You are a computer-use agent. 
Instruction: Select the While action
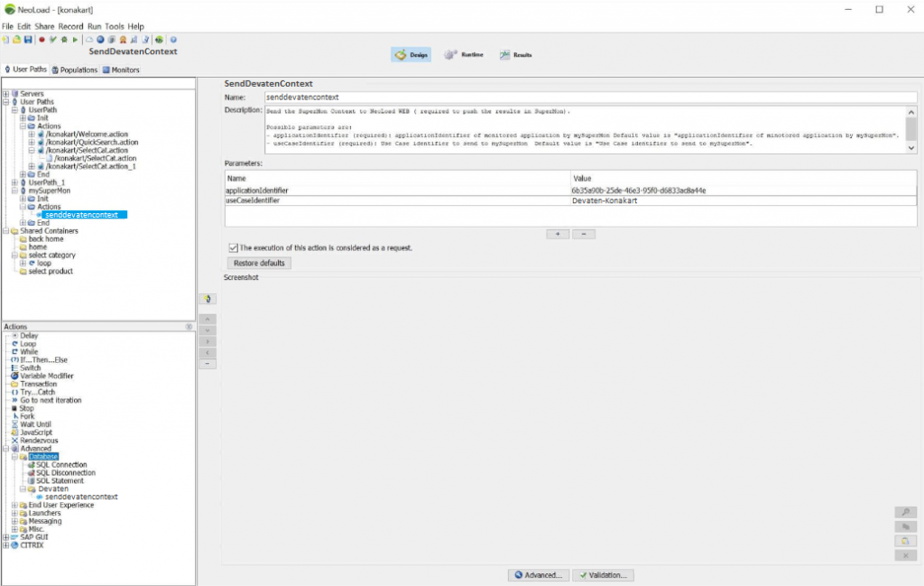tap(29, 352)
